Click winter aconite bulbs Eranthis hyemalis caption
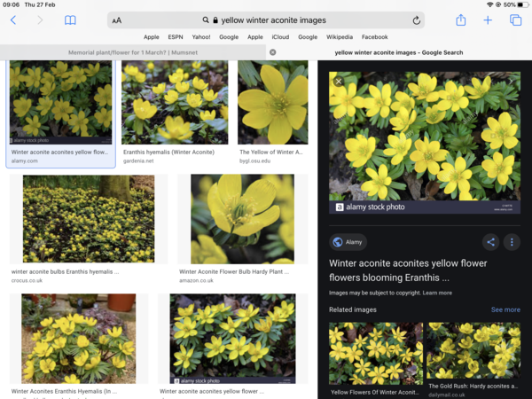Image resolution: width=532 pixels, height=399 pixels. [65, 271]
